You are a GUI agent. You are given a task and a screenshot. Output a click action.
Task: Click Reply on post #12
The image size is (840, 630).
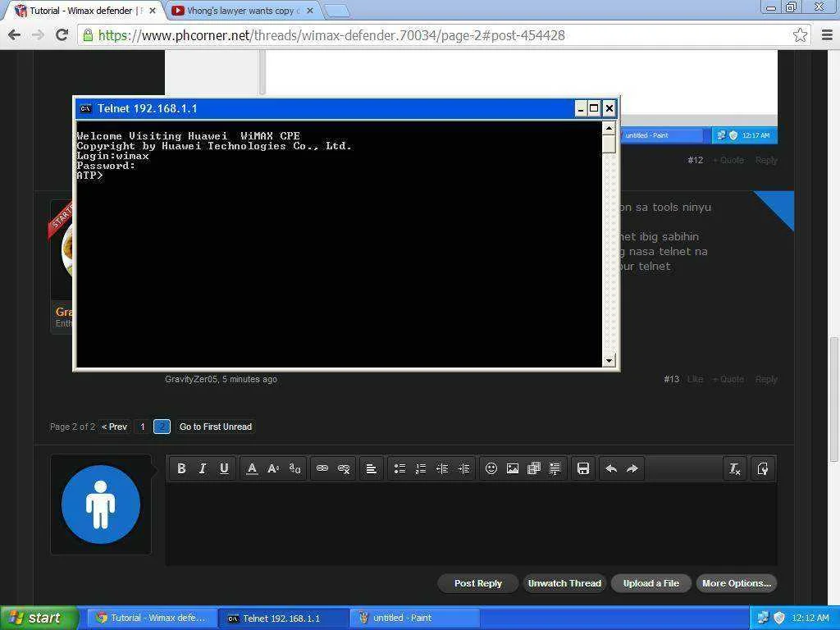[766, 160]
